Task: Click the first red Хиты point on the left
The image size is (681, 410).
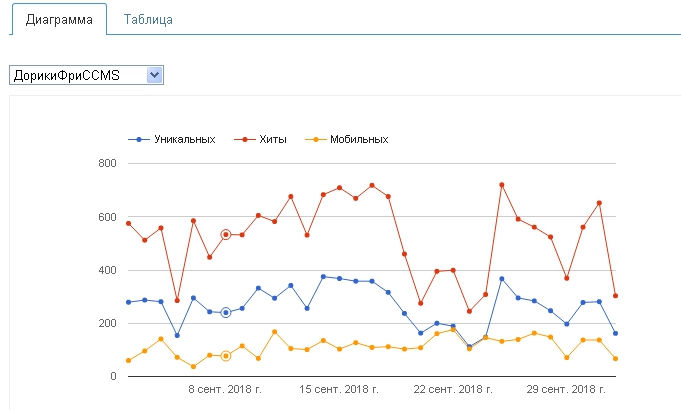Action: pyautogui.click(x=128, y=223)
